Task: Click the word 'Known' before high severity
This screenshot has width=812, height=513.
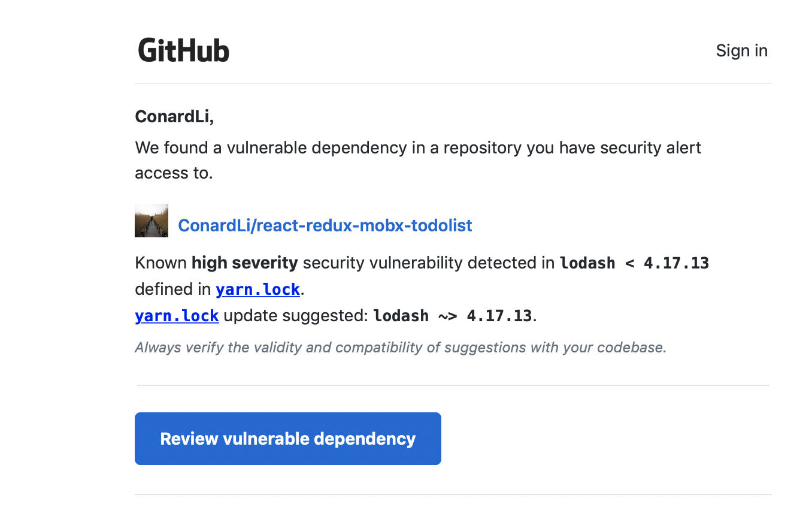Action: (160, 262)
